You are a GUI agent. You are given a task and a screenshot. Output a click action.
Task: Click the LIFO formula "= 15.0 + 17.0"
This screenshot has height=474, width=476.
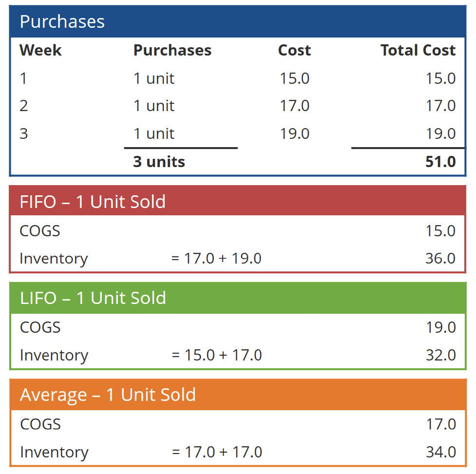point(217,355)
